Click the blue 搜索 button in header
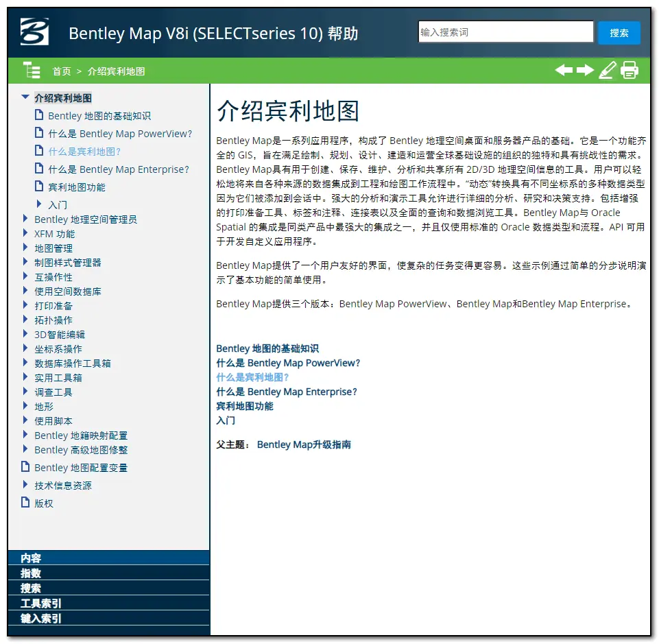 click(x=619, y=33)
